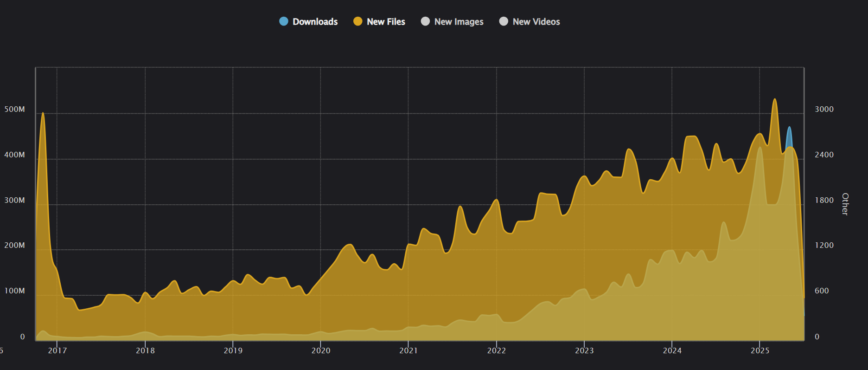The image size is (868, 370).
Task: Click the 2020 x-axis label
Action: [321, 351]
